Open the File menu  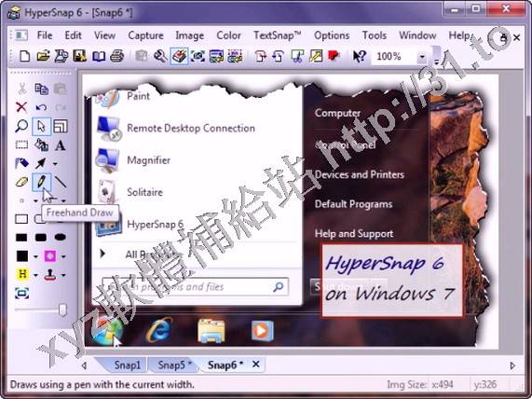(x=45, y=35)
